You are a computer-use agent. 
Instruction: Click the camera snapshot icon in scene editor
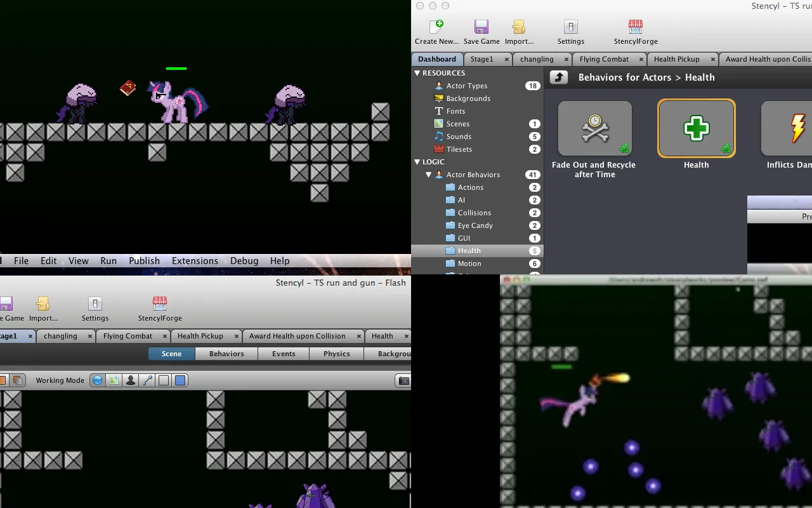pos(403,380)
